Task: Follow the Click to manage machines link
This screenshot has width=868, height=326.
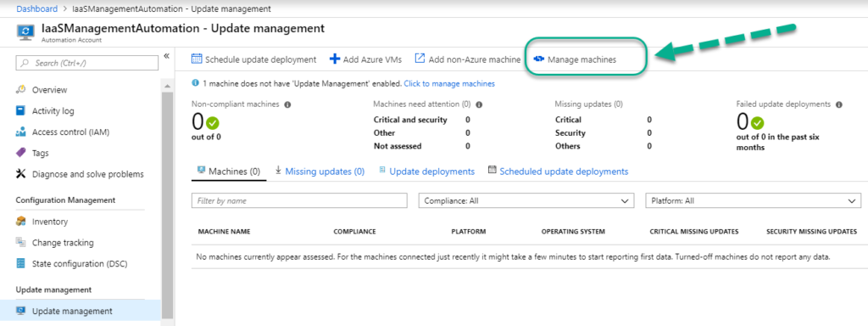Action: point(449,84)
